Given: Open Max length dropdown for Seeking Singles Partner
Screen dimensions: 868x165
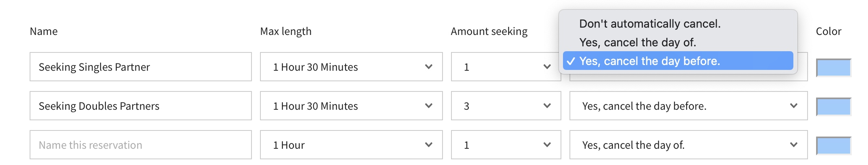Looking at the screenshot, I should [351, 67].
